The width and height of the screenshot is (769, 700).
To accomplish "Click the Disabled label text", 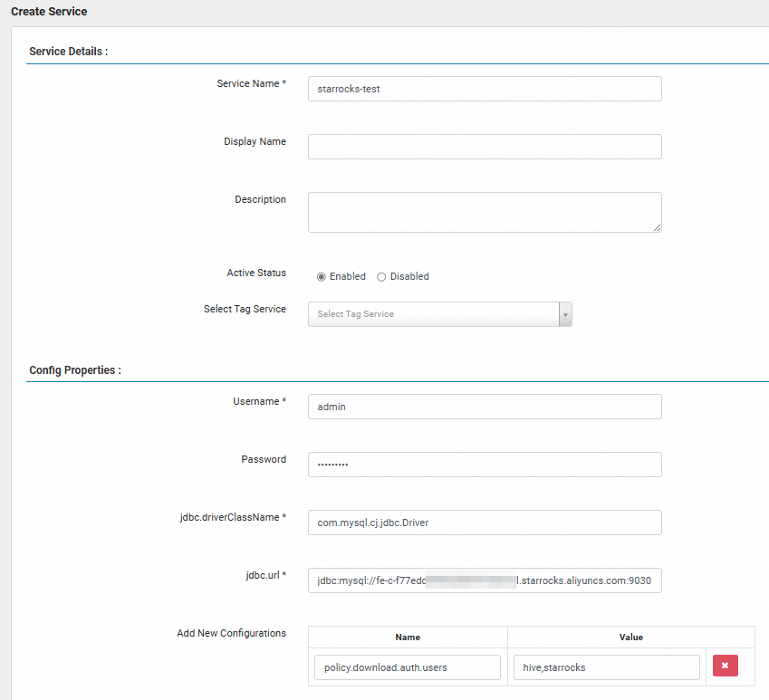I will 409,276.
